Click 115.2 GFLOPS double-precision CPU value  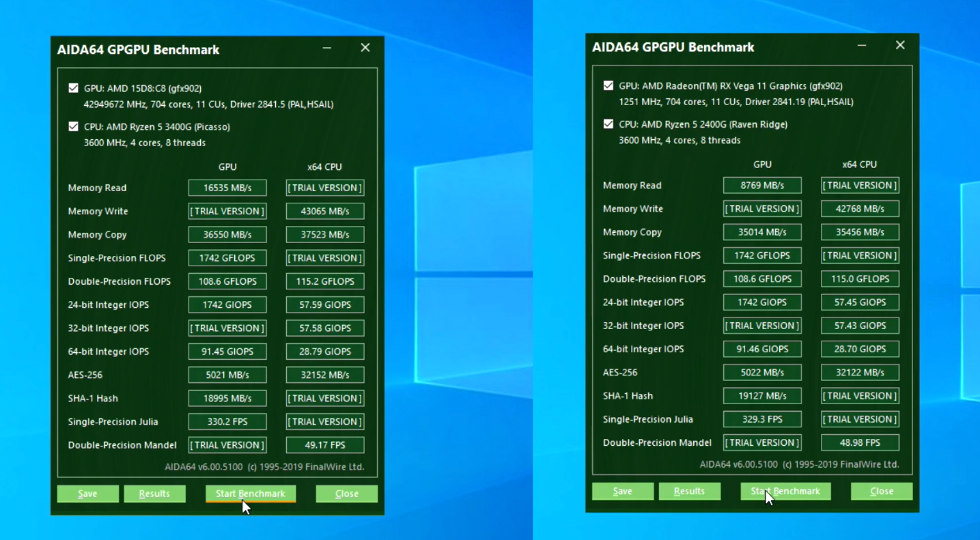[x=325, y=281]
